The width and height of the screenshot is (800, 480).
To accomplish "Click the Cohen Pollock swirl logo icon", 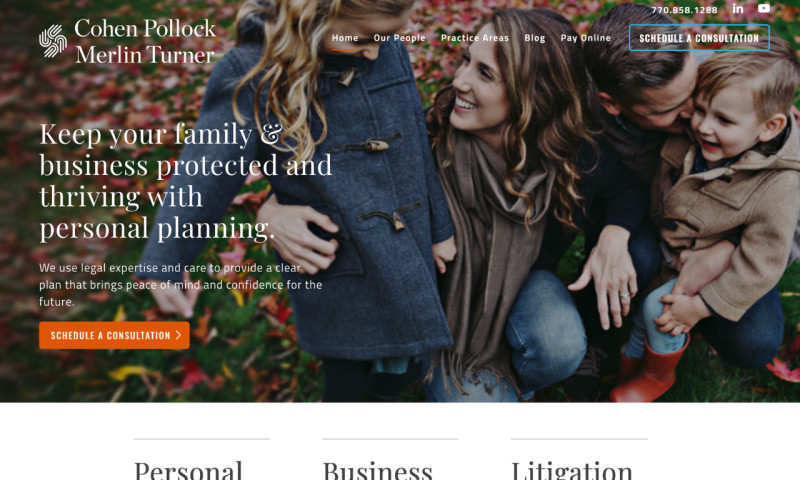I will (x=53, y=41).
